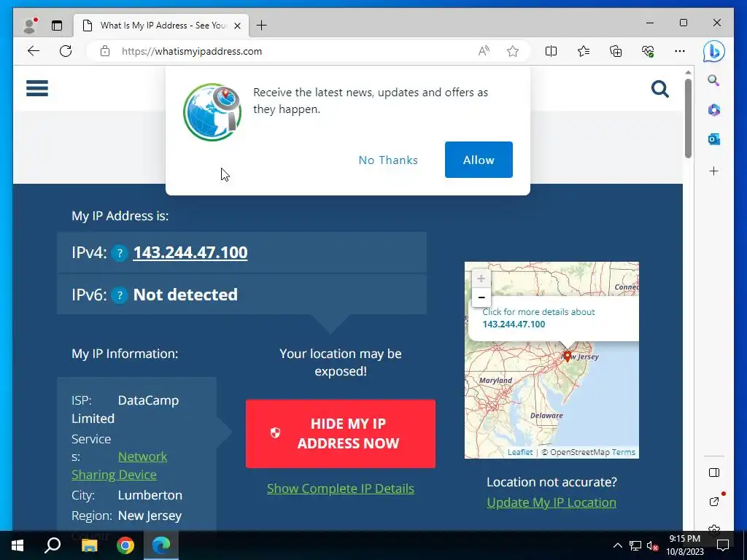Screen dimensions: 747x560
Task: Open Outlook sidebar icon
Action: click(x=713, y=139)
